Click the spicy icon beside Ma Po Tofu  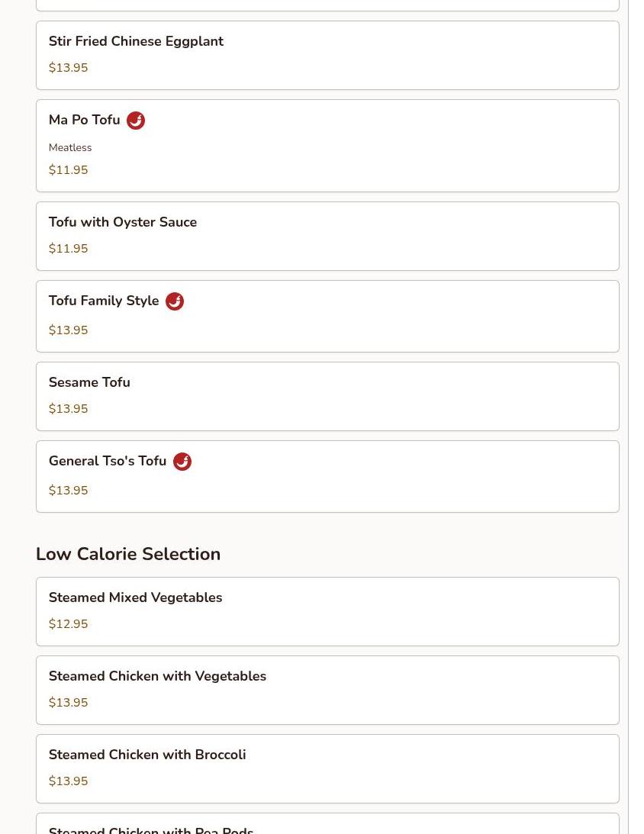pos(136,121)
